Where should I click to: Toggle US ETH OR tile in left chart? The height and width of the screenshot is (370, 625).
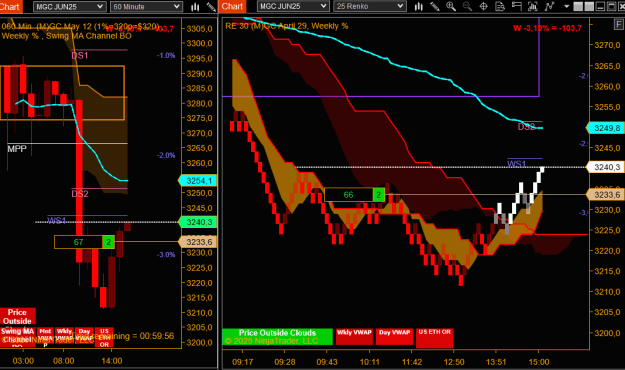click(x=104, y=337)
